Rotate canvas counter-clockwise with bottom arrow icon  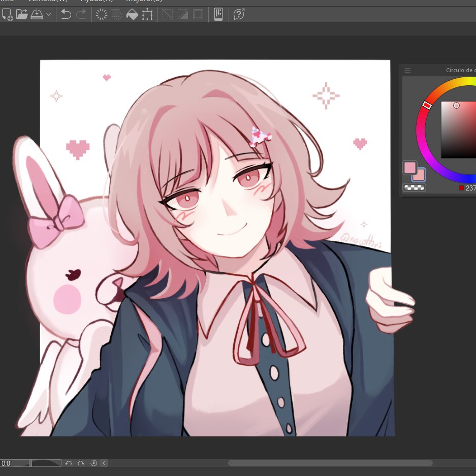tap(68, 463)
